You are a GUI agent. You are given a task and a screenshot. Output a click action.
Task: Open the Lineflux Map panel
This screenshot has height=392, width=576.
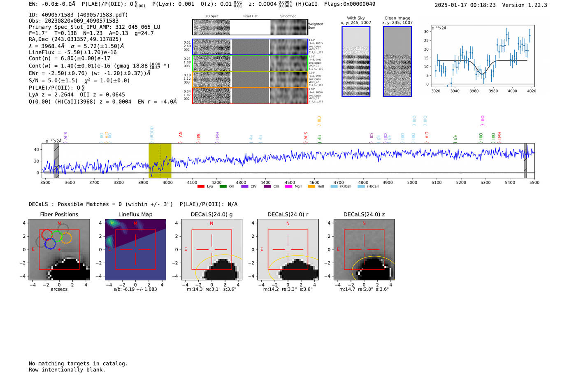click(135, 250)
